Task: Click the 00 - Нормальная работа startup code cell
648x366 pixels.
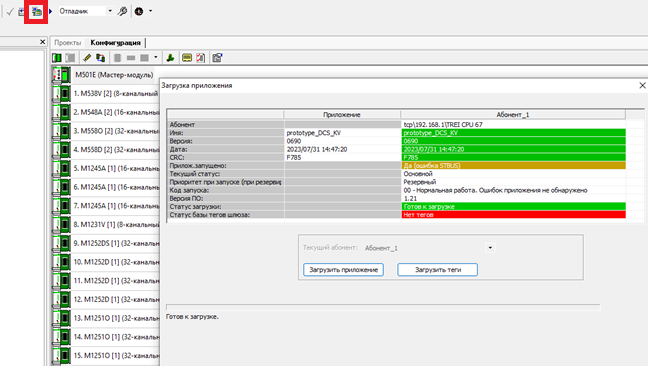Action: click(x=513, y=190)
